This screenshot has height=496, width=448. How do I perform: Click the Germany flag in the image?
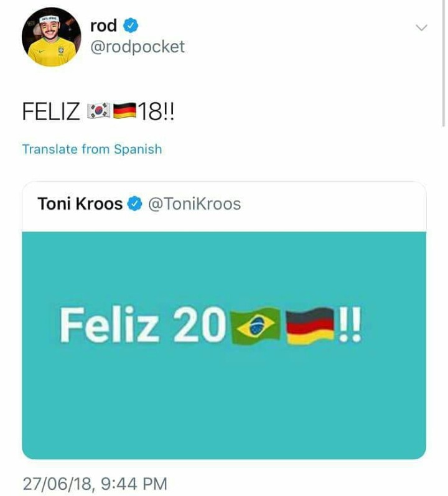pyautogui.click(x=310, y=325)
